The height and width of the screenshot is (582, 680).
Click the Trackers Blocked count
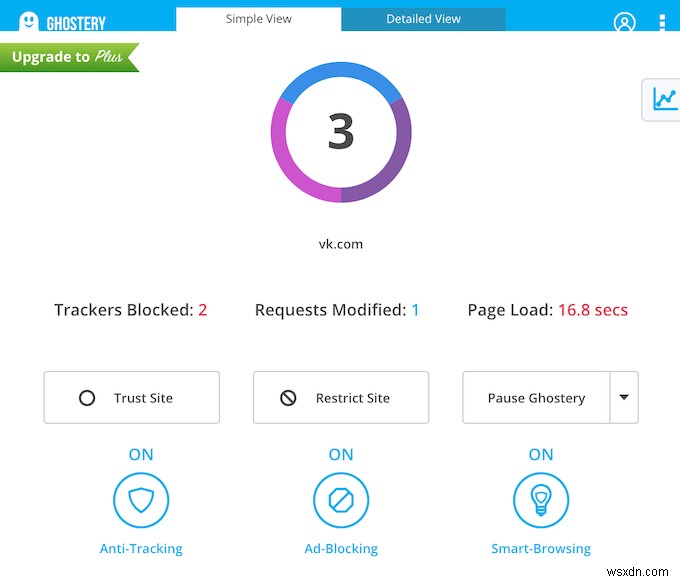click(203, 310)
